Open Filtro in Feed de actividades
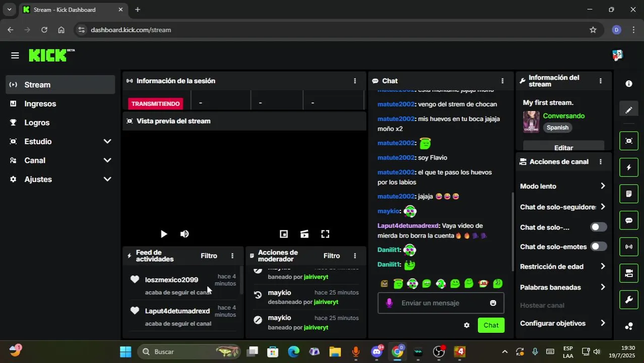This screenshot has height=363, width=644. coord(209,256)
